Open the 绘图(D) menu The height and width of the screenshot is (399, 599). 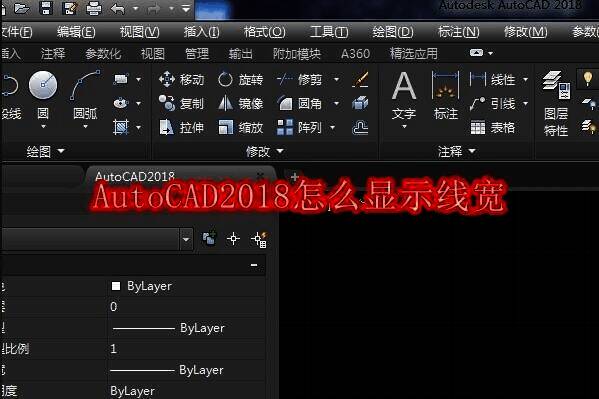coord(393,32)
